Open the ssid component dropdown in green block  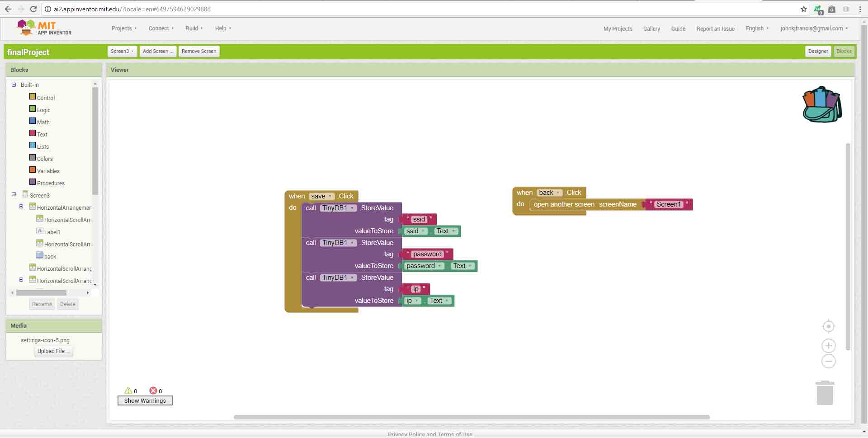pyautogui.click(x=416, y=231)
